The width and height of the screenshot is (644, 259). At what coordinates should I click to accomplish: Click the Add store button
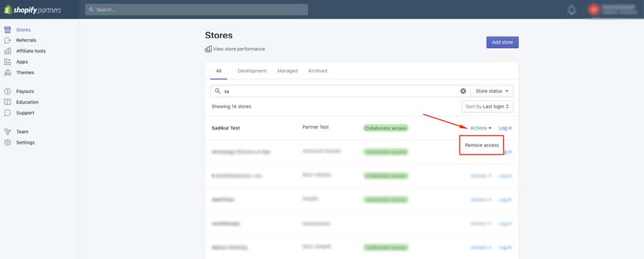[x=502, y=42]
